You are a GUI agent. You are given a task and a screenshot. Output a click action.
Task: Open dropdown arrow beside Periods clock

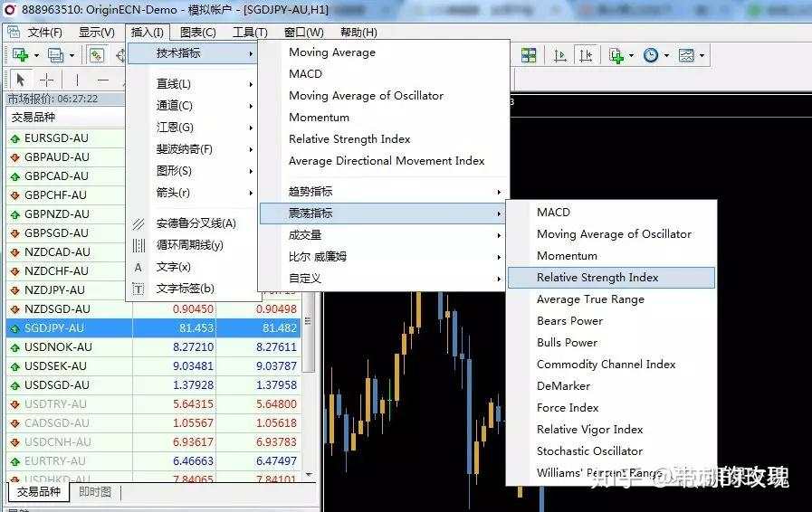pyautogui.click(x=666, y=55)
